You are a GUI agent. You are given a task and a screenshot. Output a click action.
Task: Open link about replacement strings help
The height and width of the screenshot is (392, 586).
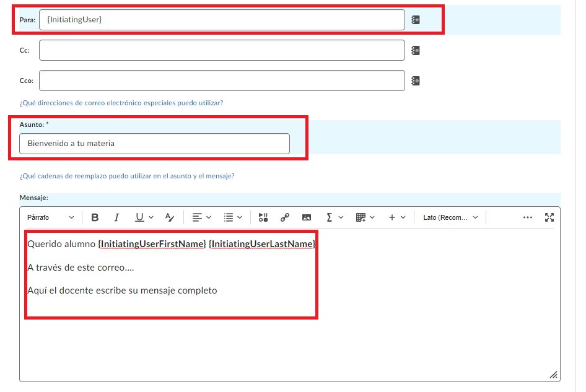[127, 176]
